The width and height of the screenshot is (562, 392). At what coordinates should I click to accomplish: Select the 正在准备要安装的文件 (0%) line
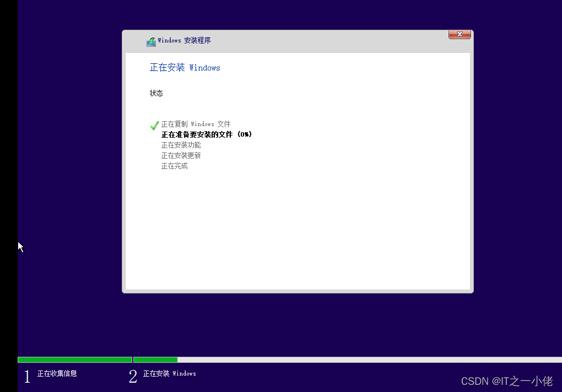coord(207,134)
